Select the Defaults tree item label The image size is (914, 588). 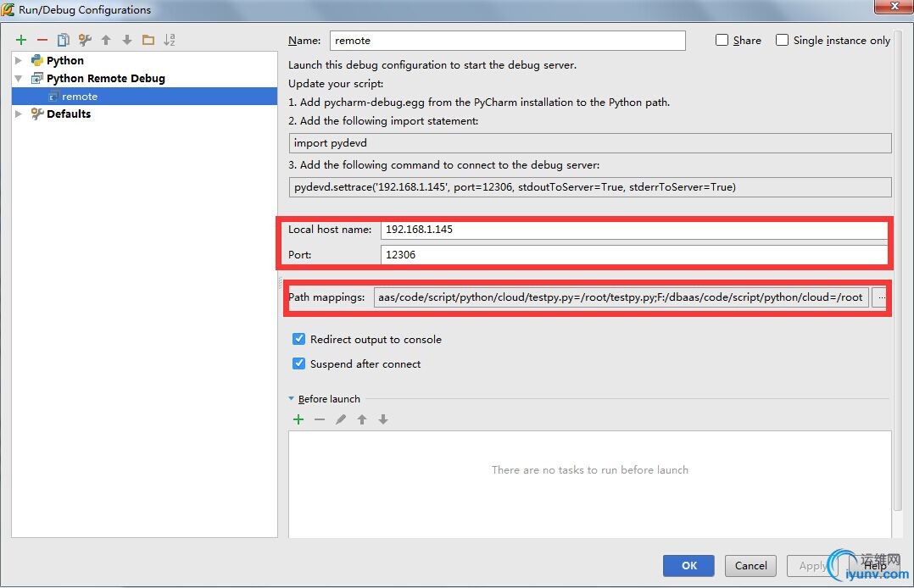69,114
